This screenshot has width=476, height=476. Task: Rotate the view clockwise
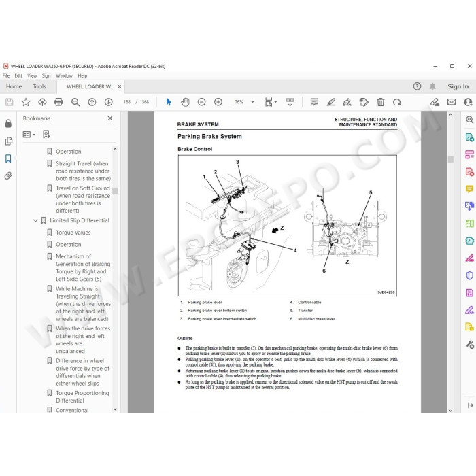(x=396, y=102)
